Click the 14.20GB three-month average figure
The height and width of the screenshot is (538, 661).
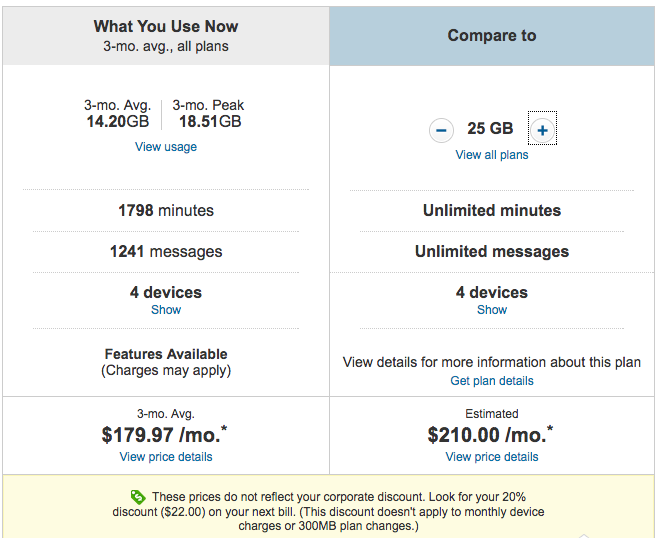coord(118,121)
